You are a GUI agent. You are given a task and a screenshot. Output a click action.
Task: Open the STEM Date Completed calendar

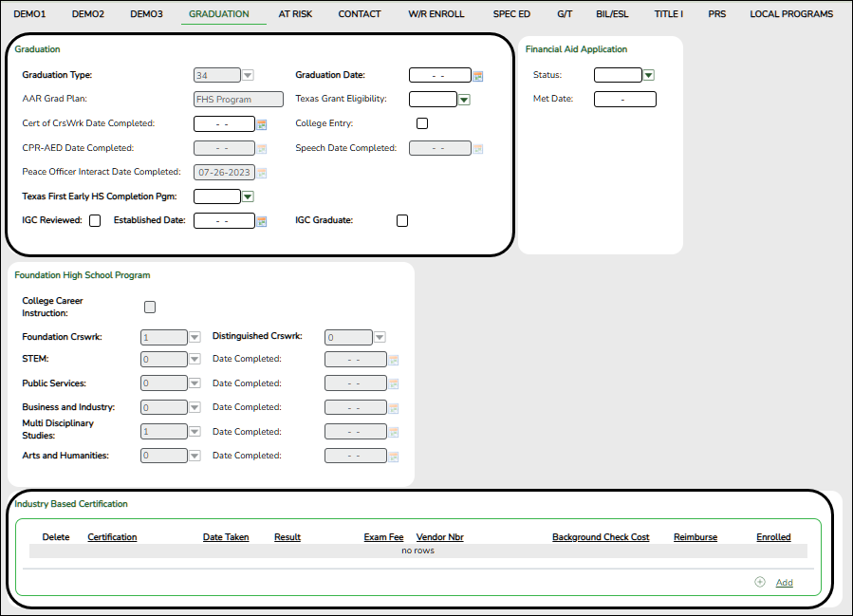[x=393, y=359]
